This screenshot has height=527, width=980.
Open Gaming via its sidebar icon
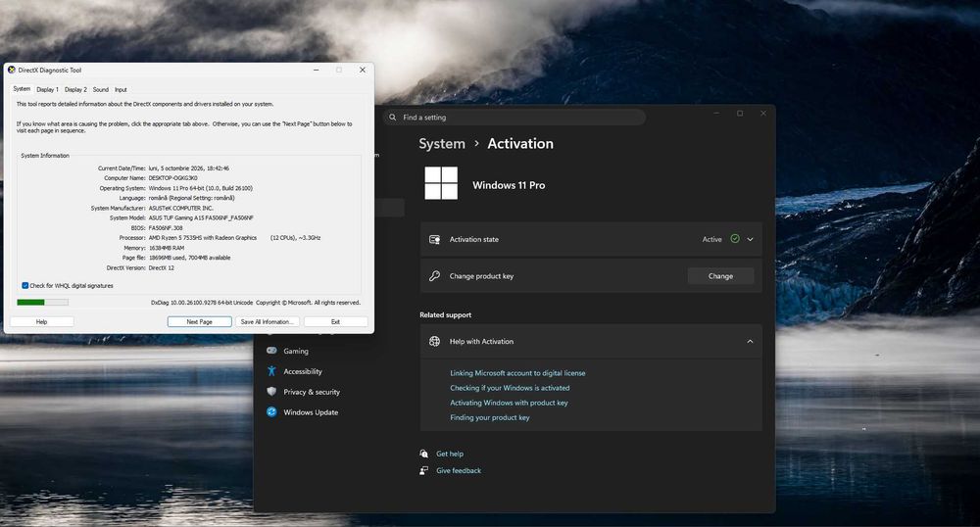click(271, 351)
